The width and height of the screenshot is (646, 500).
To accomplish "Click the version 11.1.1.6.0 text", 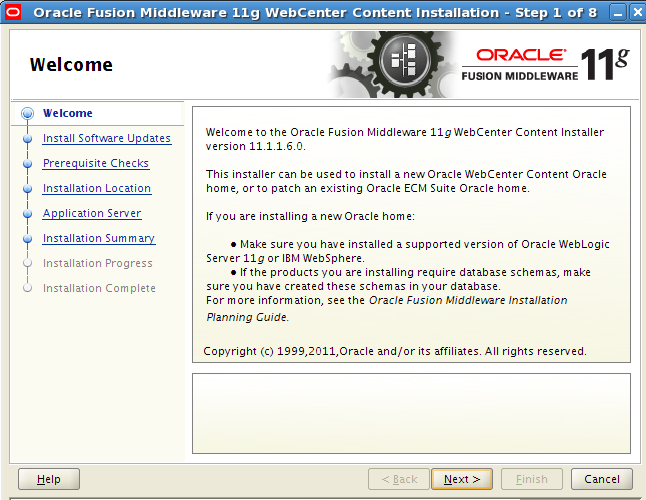I will pos(256,147).
